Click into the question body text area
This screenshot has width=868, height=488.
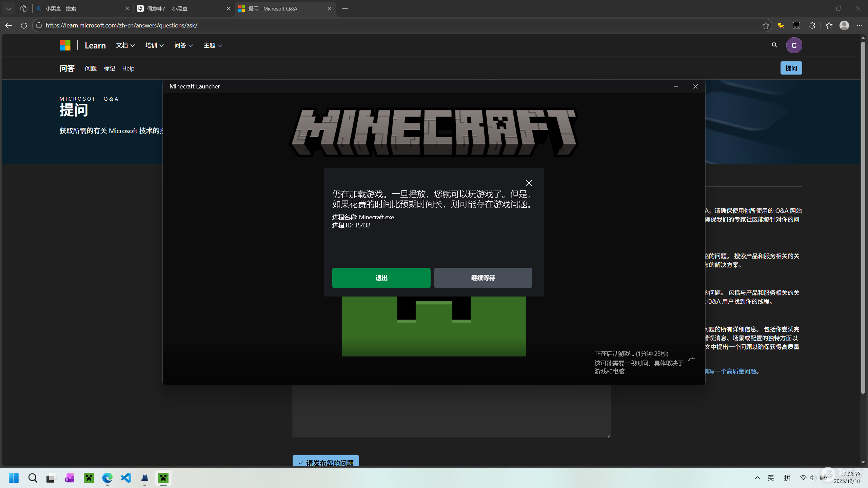[x=452, y=411]
